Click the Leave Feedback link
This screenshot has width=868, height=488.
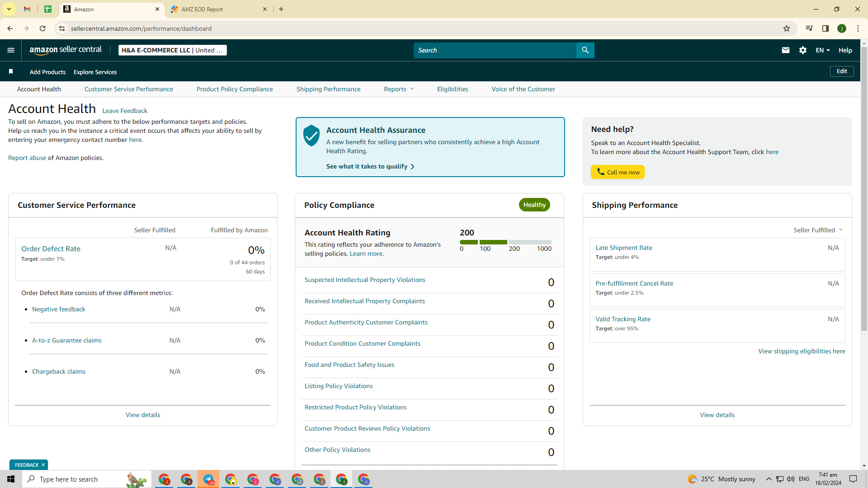coord(125,111)
